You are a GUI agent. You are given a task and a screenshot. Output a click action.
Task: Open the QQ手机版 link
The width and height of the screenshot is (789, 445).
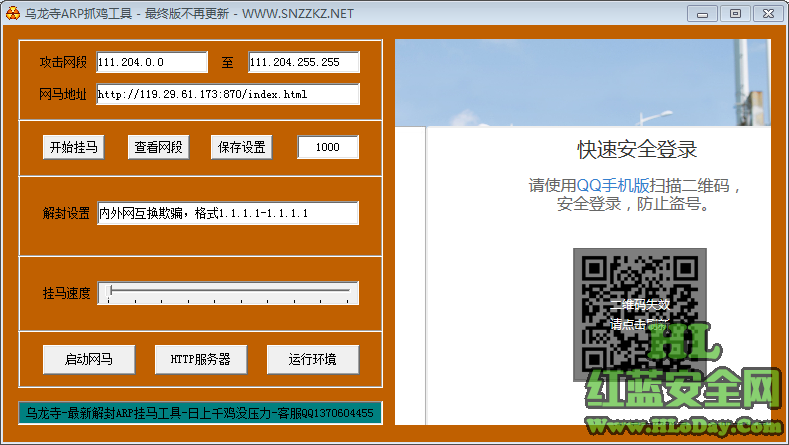[x=612, y=185]
